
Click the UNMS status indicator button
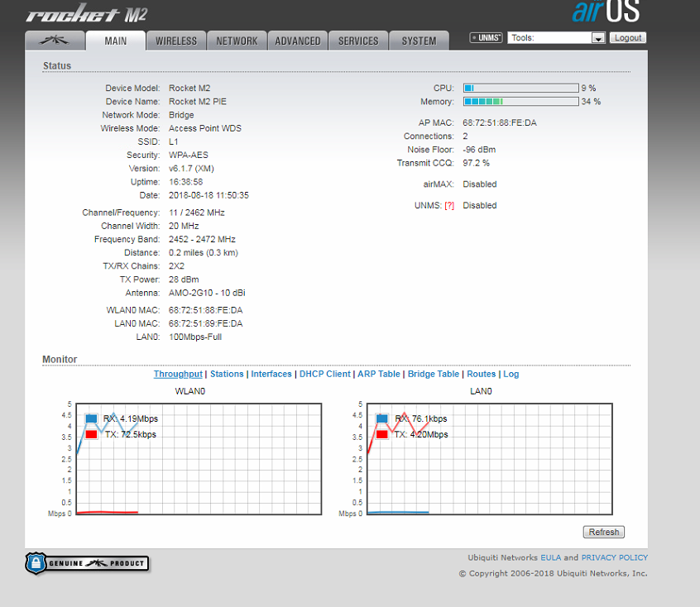[x=487, y=38]
